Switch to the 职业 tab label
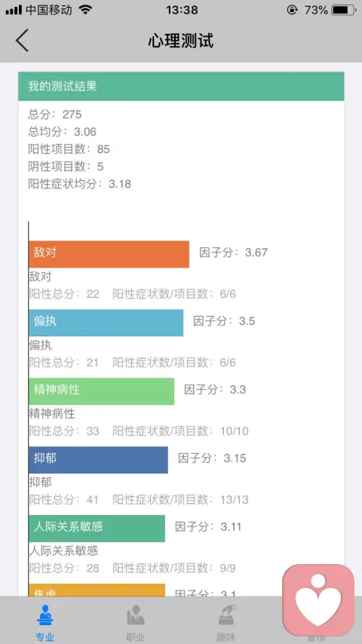 (136, 637)
